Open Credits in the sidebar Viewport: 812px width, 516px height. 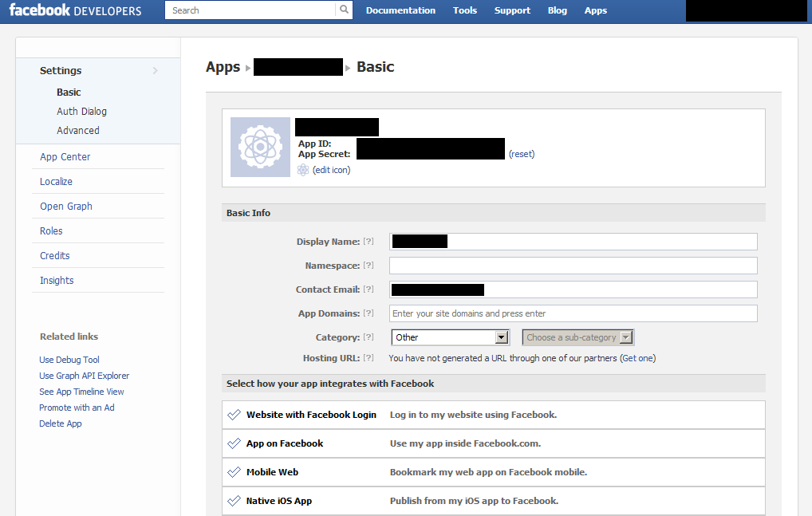(55, 256)
